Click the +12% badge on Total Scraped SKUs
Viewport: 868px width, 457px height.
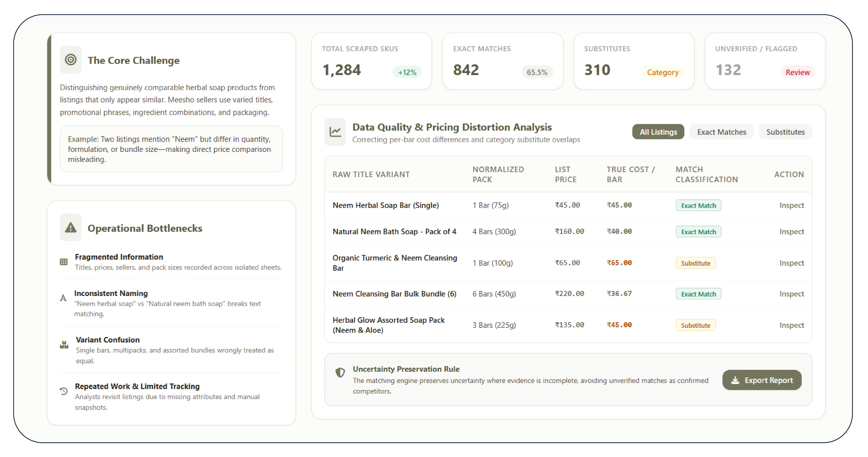407,72
